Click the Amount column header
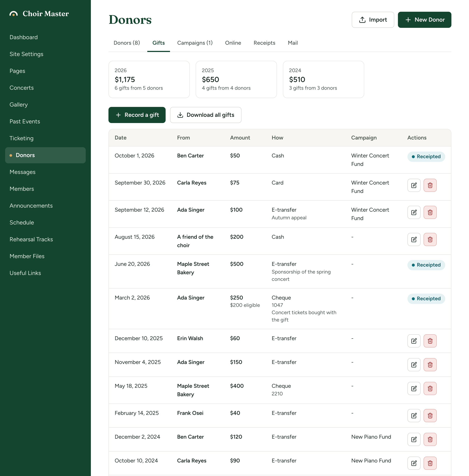 240,138
